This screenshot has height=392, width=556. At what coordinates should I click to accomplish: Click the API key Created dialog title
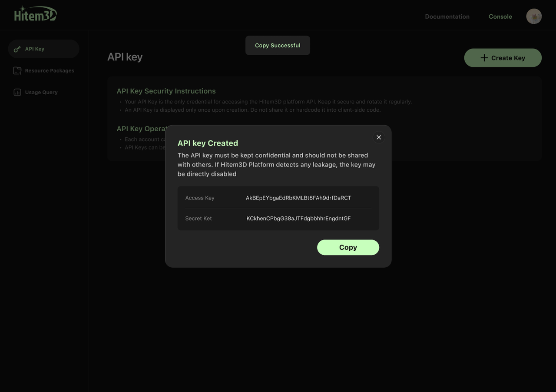[208, 143]
